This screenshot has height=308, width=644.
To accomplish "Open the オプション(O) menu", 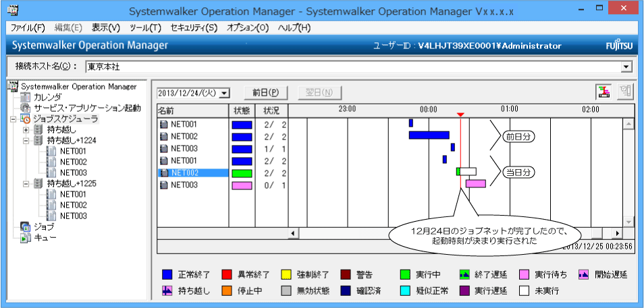I will point(247,28).
